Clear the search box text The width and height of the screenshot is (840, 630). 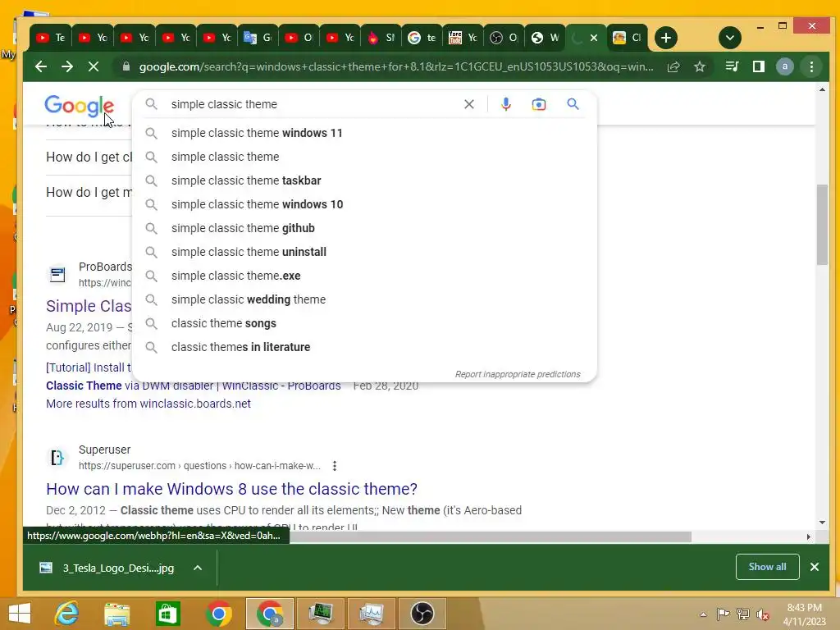point(468,104)
